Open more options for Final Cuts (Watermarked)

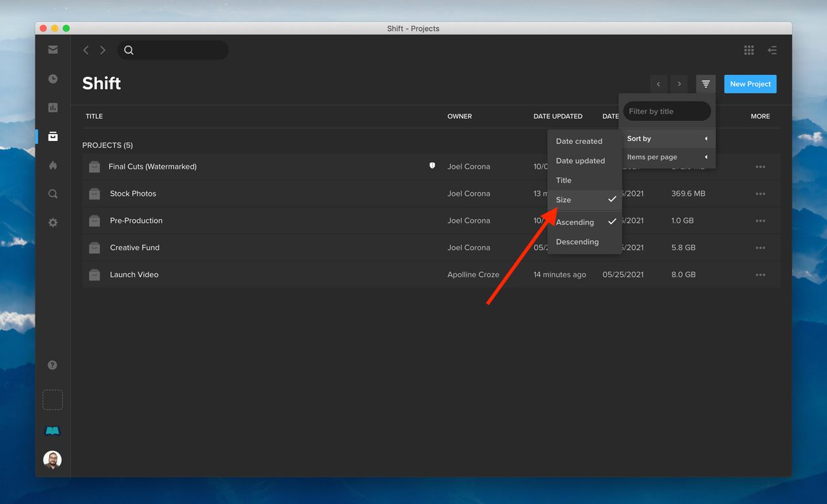tap(760, 167)
